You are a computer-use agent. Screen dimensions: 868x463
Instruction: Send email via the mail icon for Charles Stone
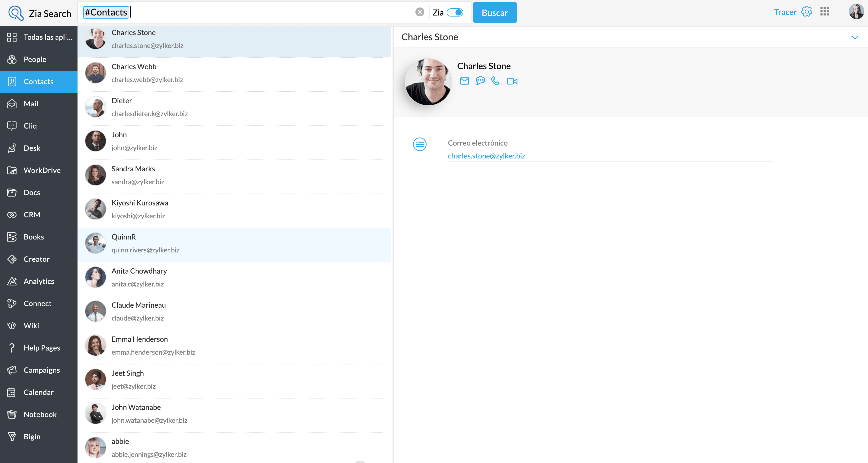464,81
